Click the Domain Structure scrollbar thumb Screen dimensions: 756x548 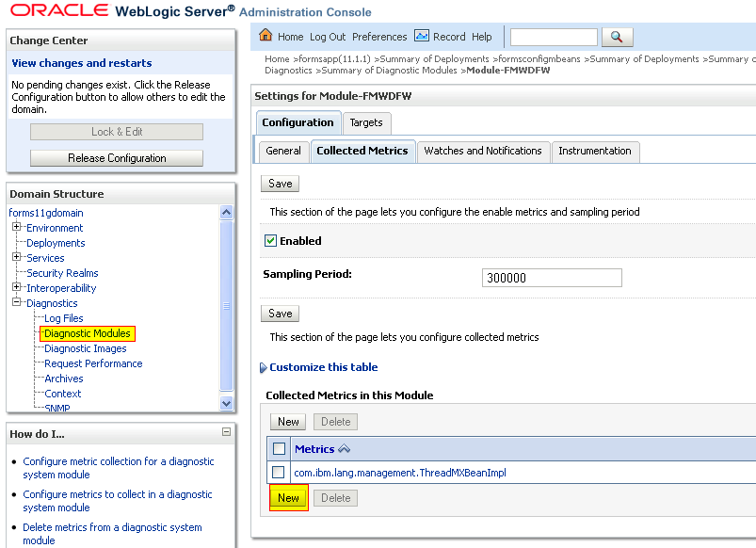[226, 306]
